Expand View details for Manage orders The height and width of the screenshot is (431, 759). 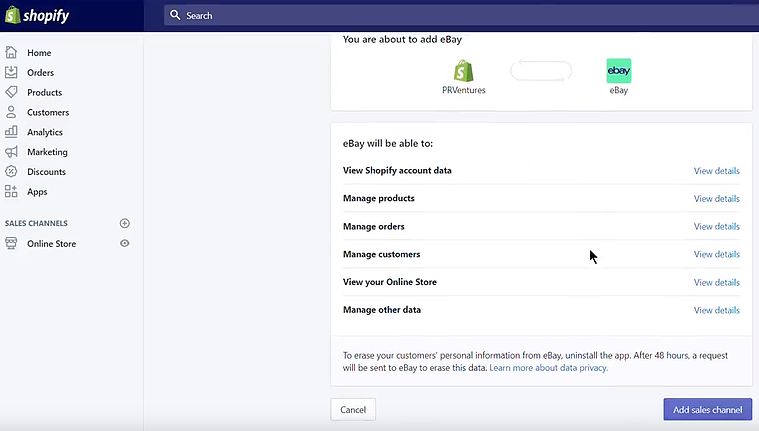tap(716, 226)
